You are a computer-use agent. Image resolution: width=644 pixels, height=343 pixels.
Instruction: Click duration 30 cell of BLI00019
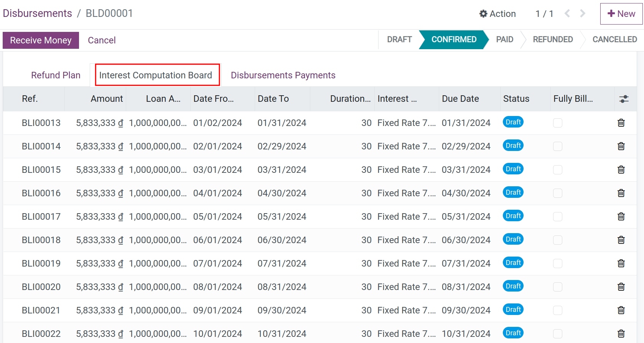click(x=366, y=263)
